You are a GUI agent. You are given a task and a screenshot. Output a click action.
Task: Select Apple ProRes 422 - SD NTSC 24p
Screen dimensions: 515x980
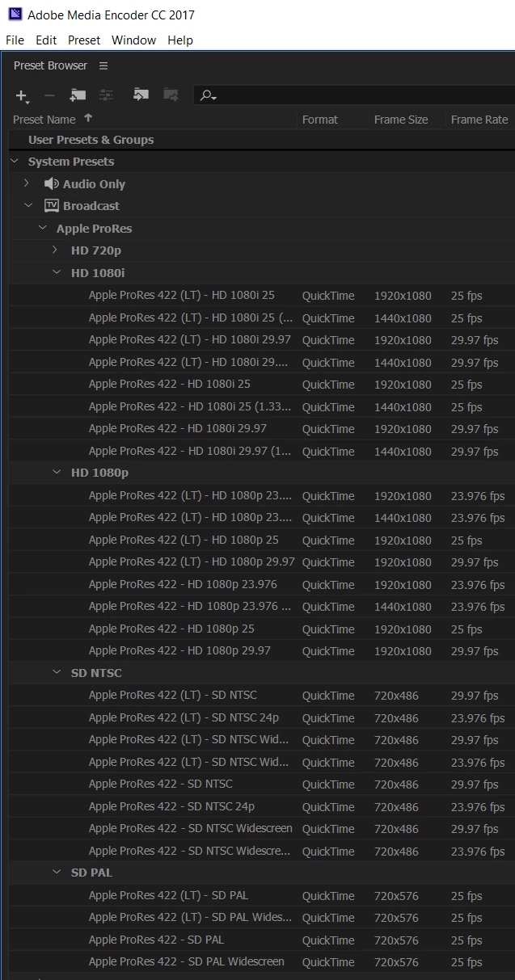pos(261,807)
